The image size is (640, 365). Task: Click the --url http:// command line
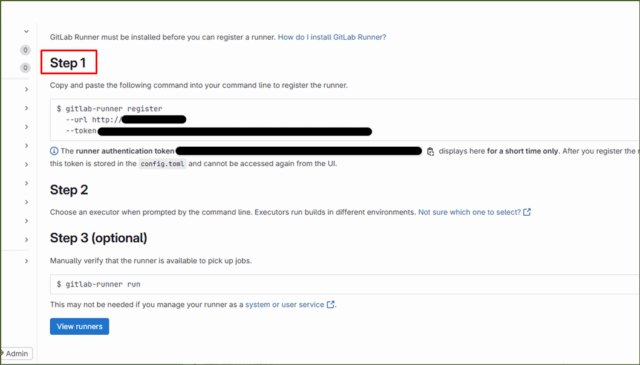point(126,120)
